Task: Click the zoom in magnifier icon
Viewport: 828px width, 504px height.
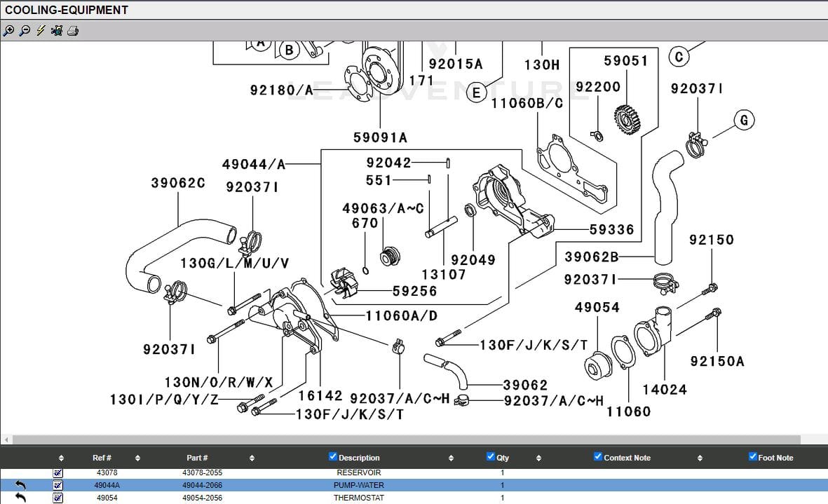Action: point(8,31)
